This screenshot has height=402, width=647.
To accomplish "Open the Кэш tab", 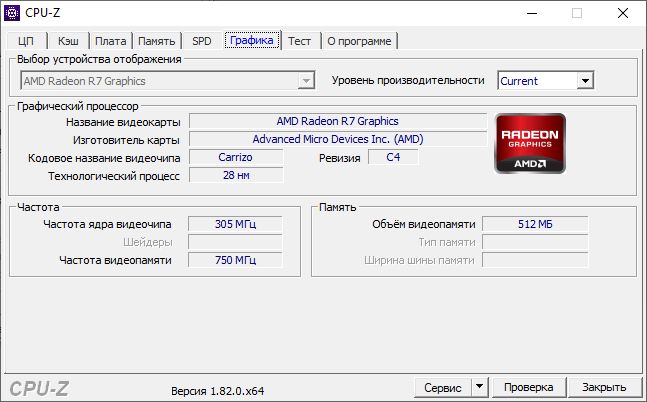I will point(68,41).
